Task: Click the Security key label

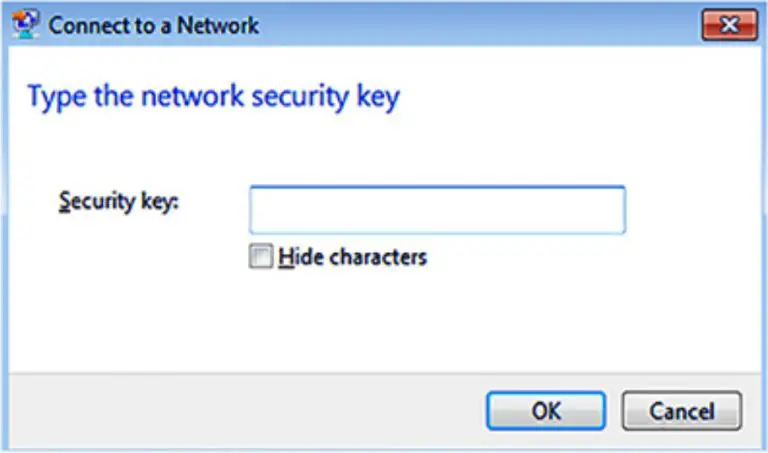Action: 119,201
